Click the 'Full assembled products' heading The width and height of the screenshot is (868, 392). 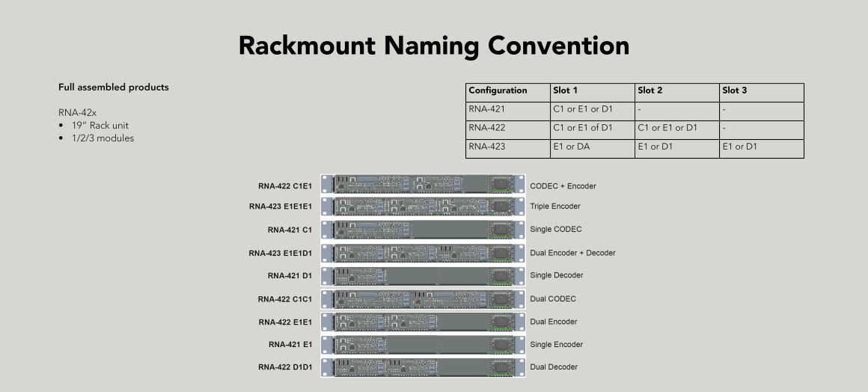coord(114,88)
